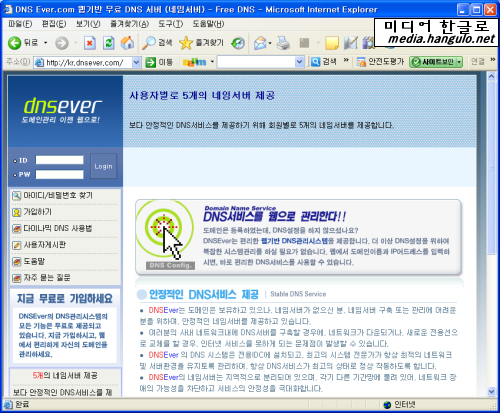Open the 즐겨찾기 menu
The image size is (500, 413).
point(129,24)
